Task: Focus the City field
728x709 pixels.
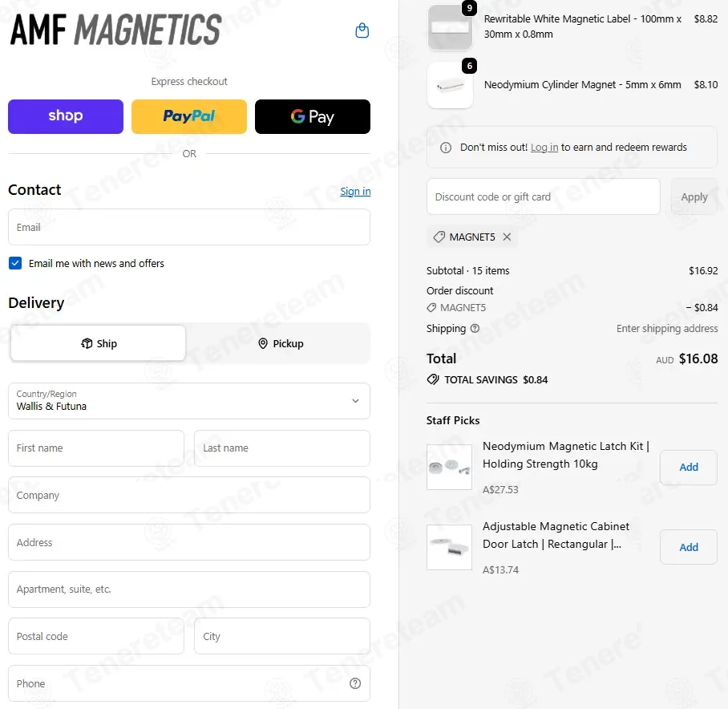Action: click(282, 636)
